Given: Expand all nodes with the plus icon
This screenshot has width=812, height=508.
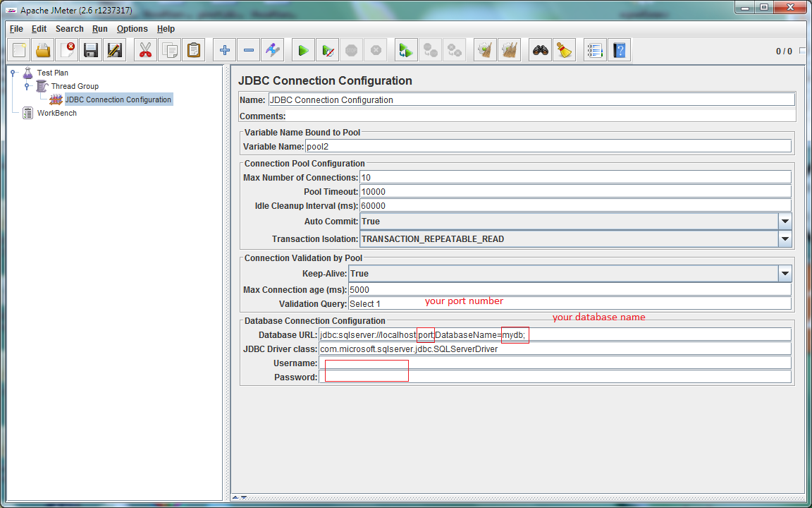Looking at the screenshot, I should (x=224, y=50).
